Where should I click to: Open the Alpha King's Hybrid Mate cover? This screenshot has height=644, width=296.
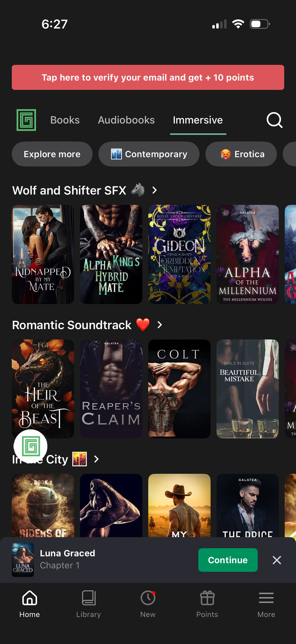pyautogui.click(x=111, y=254)
